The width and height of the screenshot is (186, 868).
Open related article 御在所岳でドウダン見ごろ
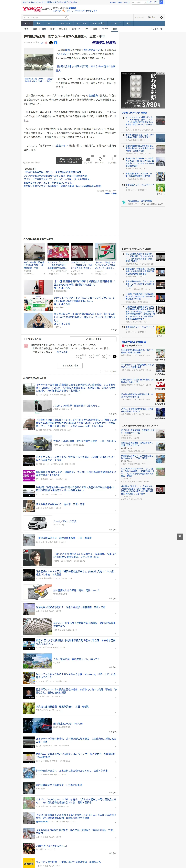48,183
